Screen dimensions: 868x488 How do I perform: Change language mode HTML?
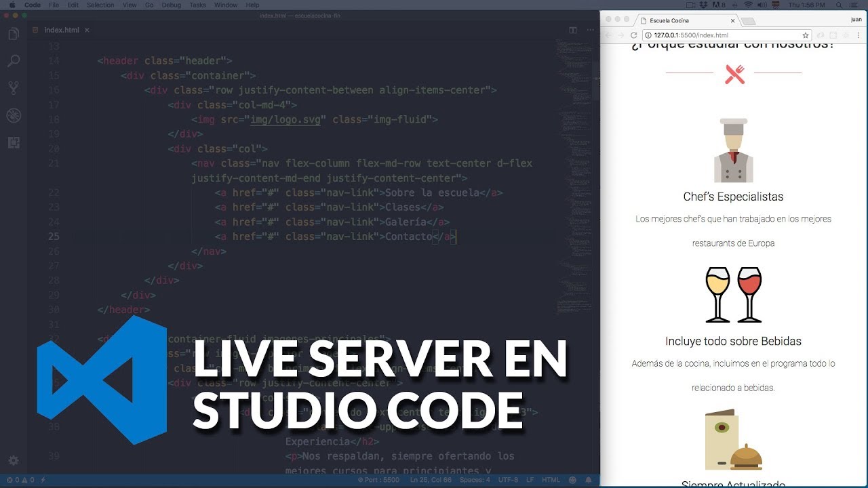click(551, 480)
